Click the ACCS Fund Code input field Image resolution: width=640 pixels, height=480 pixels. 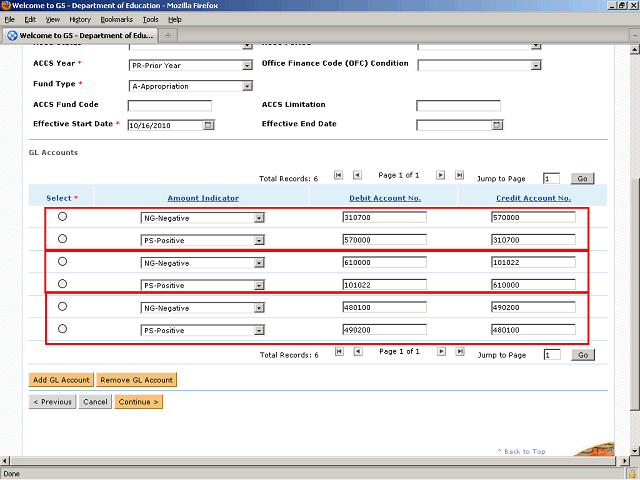point(170,106)
